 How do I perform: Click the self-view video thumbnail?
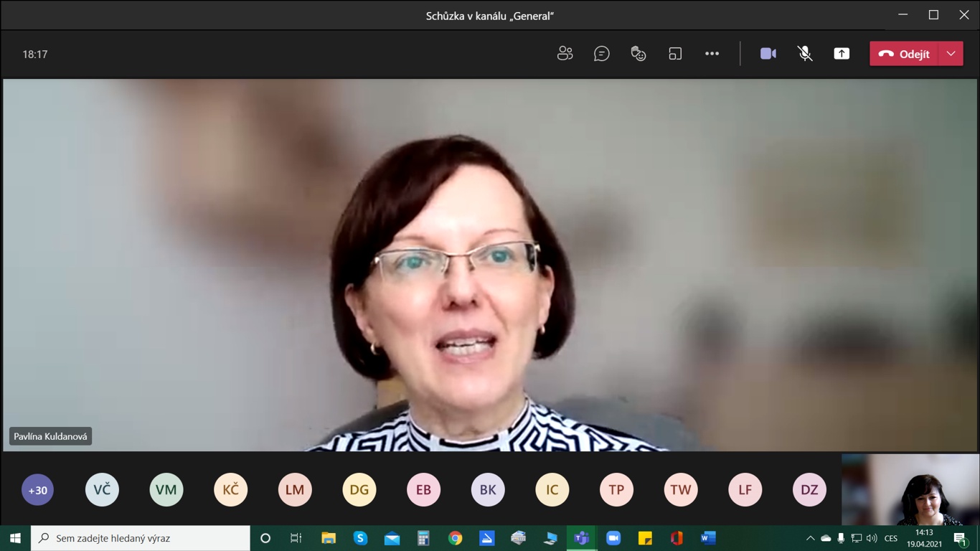[x=910, y=489]
